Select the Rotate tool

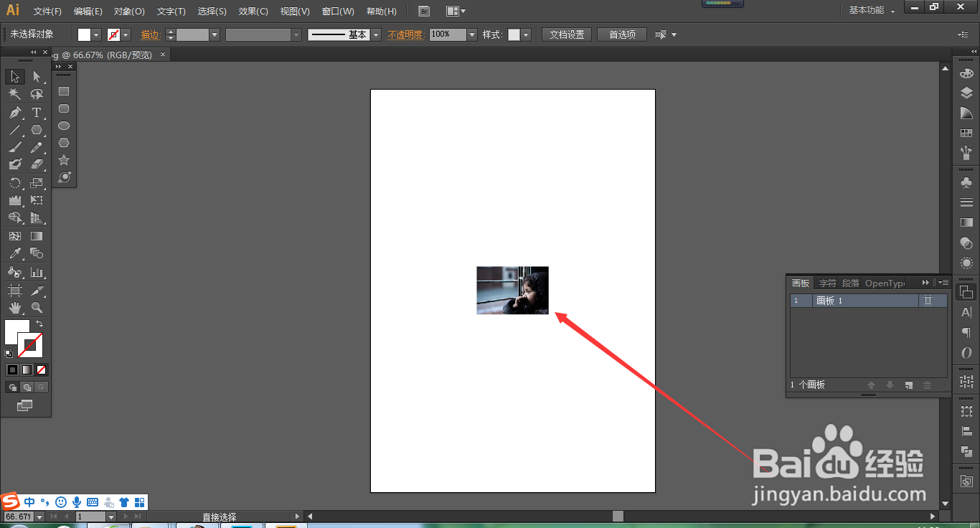[15, 183]
